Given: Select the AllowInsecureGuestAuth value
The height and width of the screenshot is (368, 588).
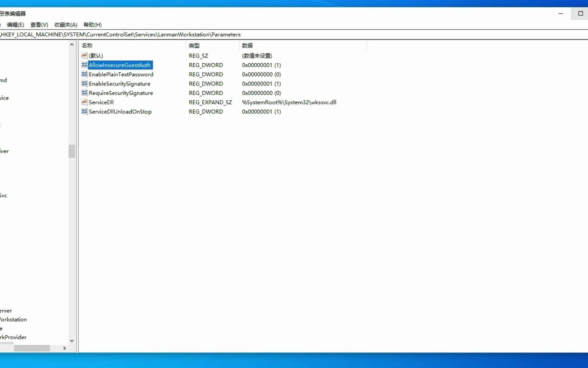Looking at the screenshot, I should point(120,65).
